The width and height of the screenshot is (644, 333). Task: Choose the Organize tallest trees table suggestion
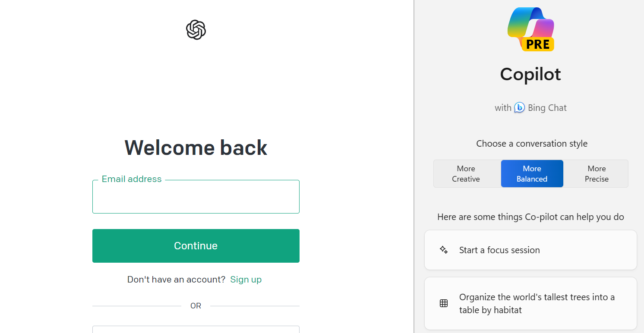(x=530, y=304)
